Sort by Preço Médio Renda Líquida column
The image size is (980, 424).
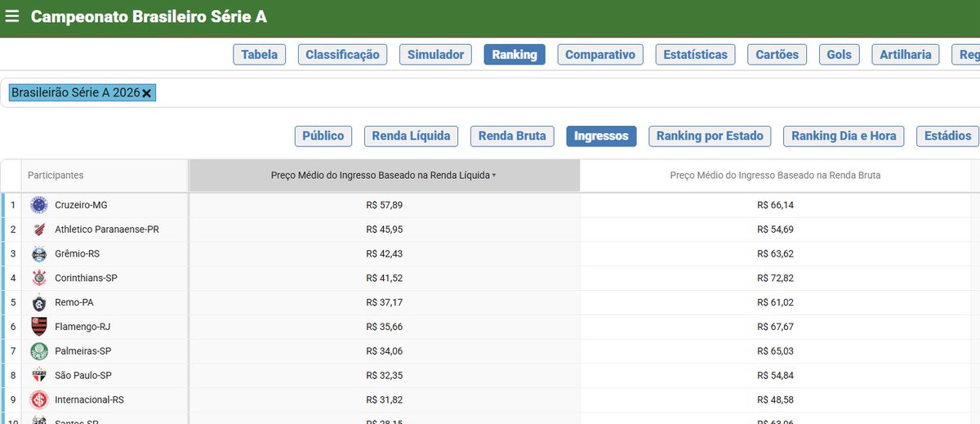[x=384, y=176]
